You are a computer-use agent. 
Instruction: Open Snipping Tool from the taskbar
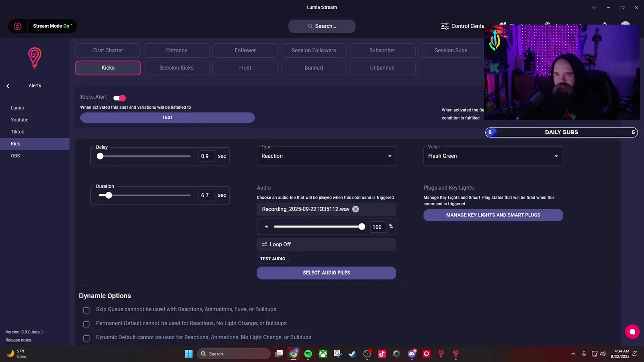(338, 354)
